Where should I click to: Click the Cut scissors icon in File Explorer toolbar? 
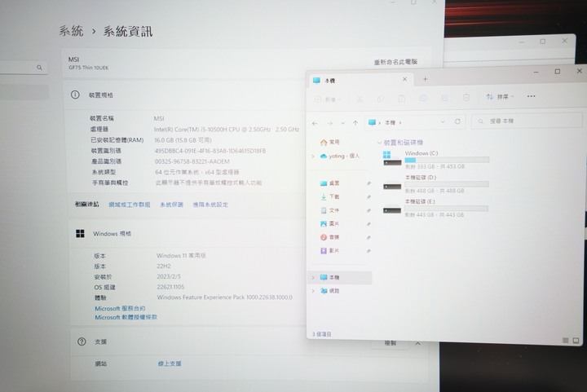[x=360, y=99]
